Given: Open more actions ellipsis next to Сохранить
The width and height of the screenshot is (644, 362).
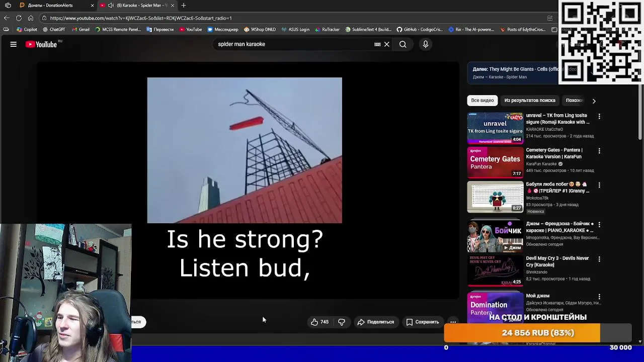Looking at the screenshot, I should [453, 322].
